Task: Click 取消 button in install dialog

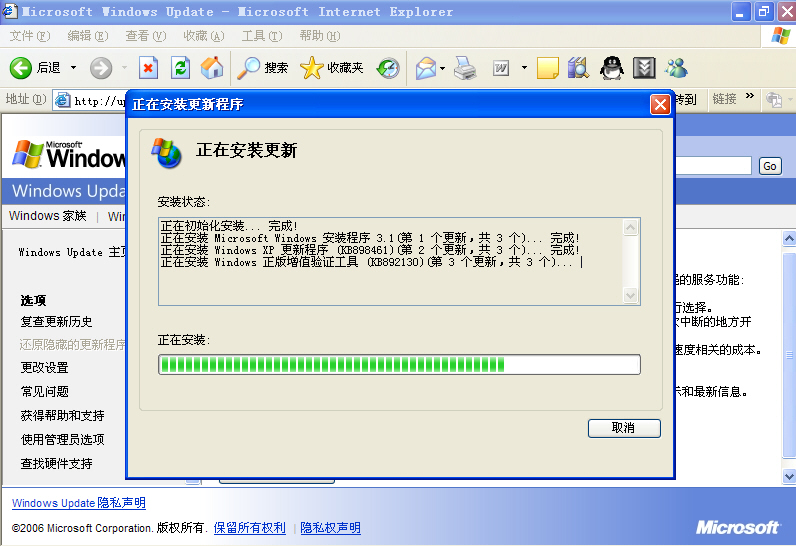Action: (624, 428)
